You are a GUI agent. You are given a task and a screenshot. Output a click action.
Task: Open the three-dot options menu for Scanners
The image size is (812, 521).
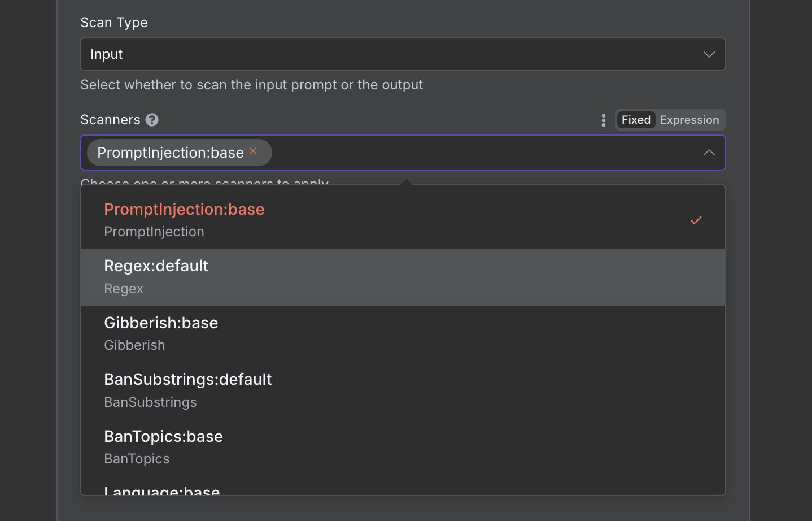(603, 120)
